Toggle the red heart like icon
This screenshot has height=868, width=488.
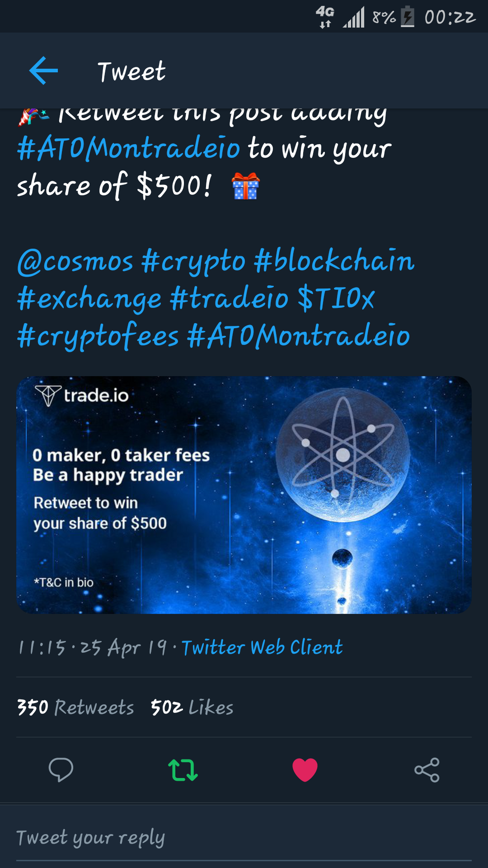click(x=305, y=770)
